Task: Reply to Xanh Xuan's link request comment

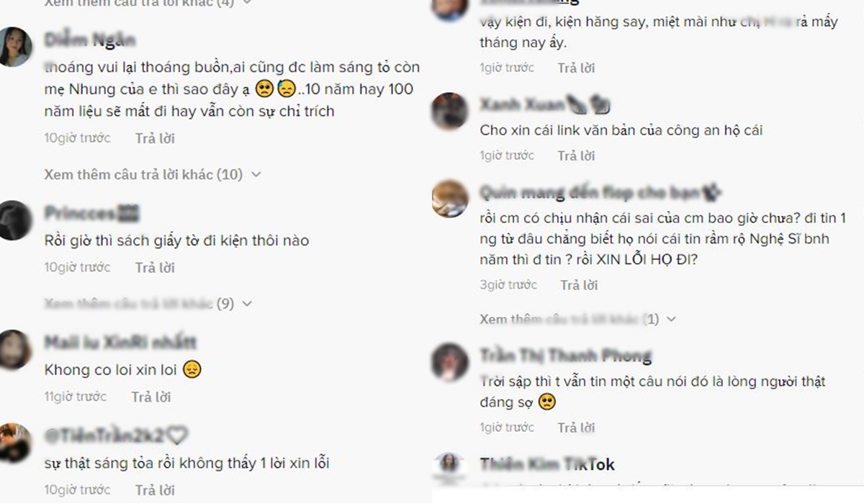Action: (577, 156)
